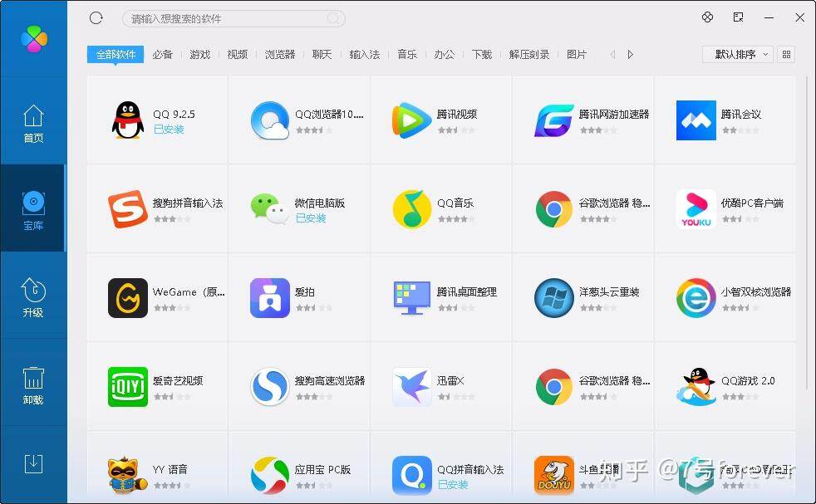816x504 pixels.
Task: Click the right arrow to show more categories
Action: [x=631, y=54]
